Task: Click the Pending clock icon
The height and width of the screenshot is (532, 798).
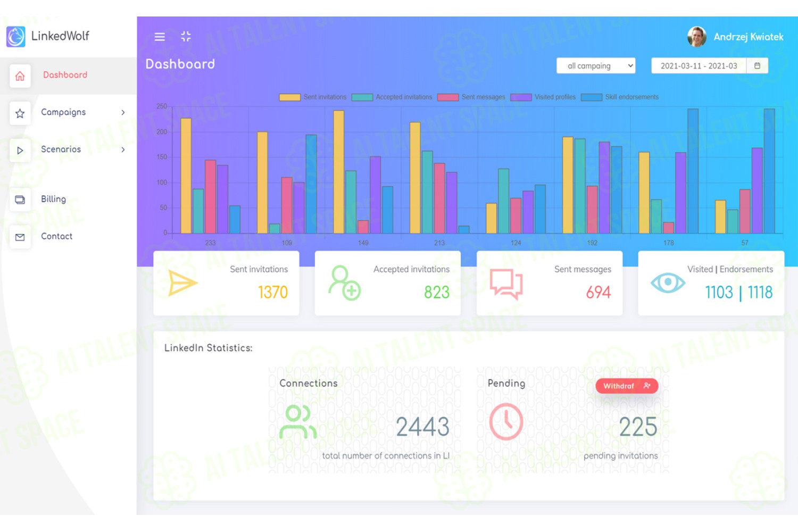Action: pyautogui.click(x=506, y=422)
